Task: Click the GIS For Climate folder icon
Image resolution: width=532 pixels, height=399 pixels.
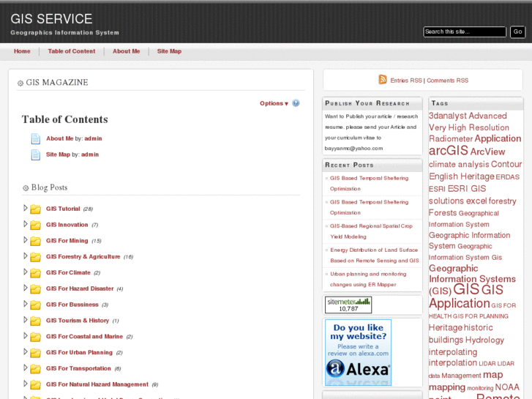Action: [35, 272]
